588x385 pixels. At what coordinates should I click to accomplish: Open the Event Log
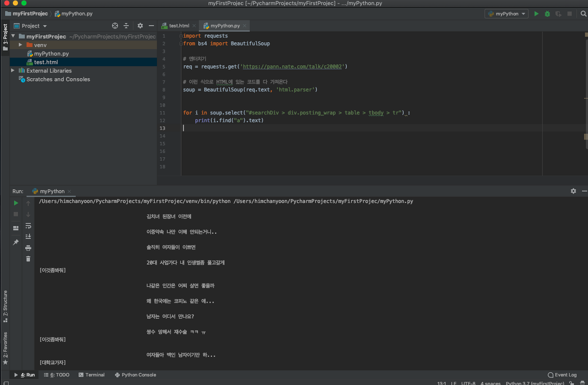pos(562,375)
